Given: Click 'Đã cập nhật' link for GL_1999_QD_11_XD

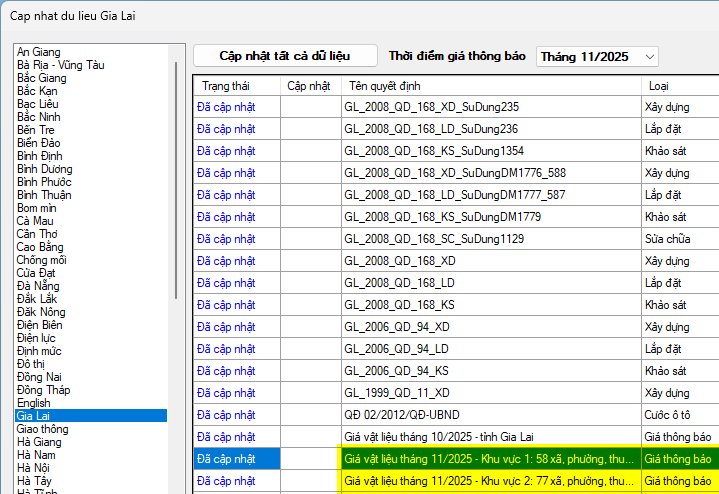Looking at the screenshot, I should click(x=226, y=392).
